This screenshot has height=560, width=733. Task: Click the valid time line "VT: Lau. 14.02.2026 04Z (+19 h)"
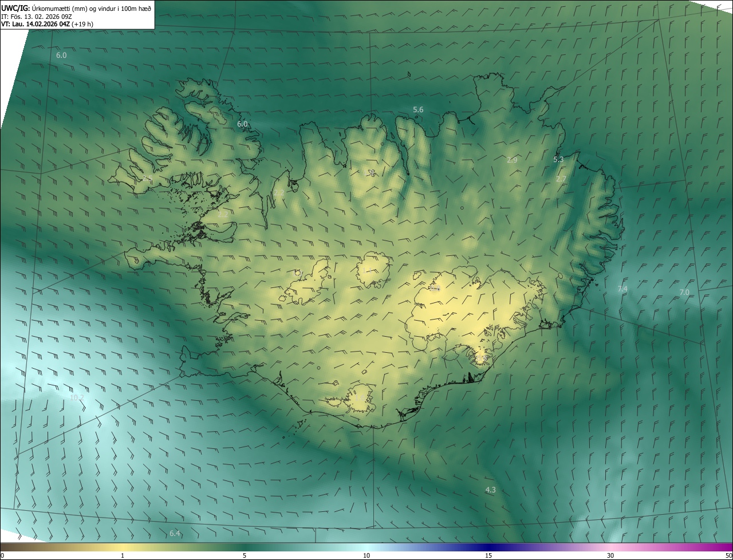tap(47, 24)
